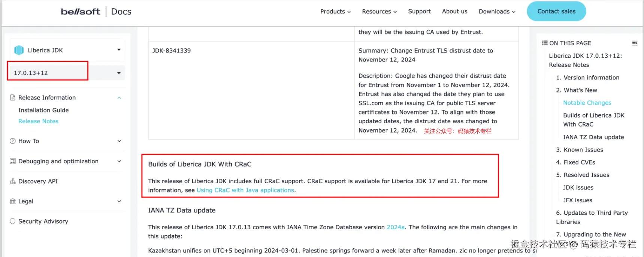Click the BellSoft logo
The width and height of the screenshot is (644, 257).
81,12
